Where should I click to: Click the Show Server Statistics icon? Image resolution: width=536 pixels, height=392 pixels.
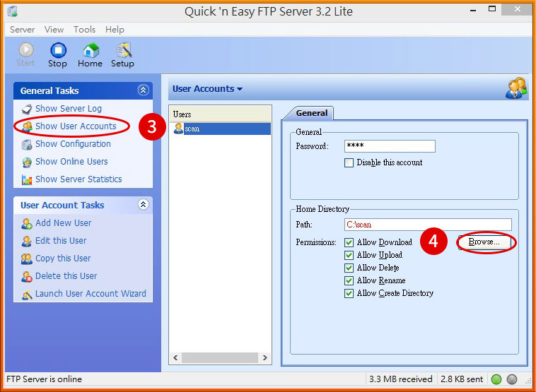pyautogui.click(x=27, y=179)
